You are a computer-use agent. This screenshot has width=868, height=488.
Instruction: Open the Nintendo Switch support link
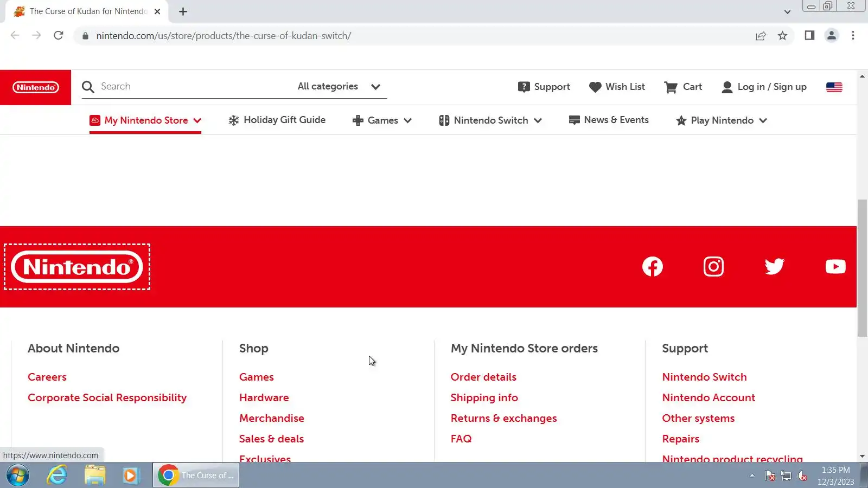[x=704, y=377]
